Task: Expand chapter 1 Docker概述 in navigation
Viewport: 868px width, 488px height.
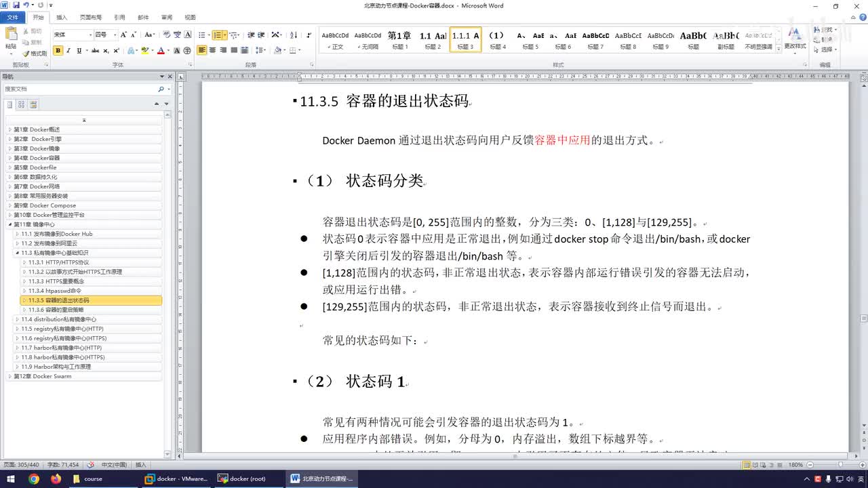Action: point(9,129)
